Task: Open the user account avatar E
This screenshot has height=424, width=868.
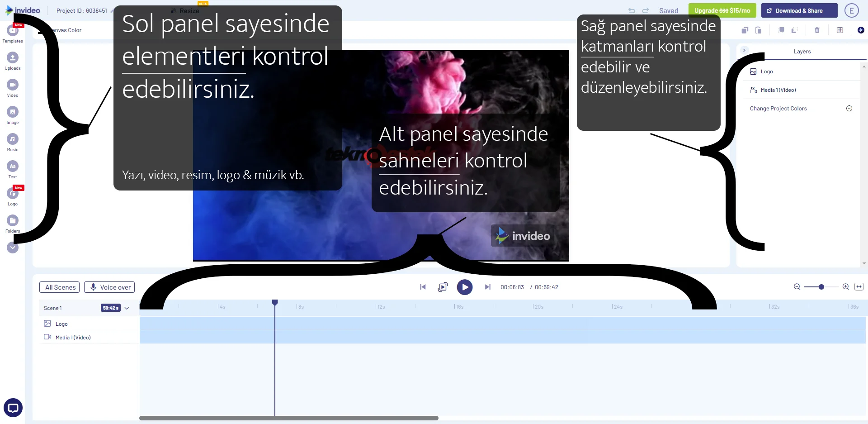Action: (852, 10)
